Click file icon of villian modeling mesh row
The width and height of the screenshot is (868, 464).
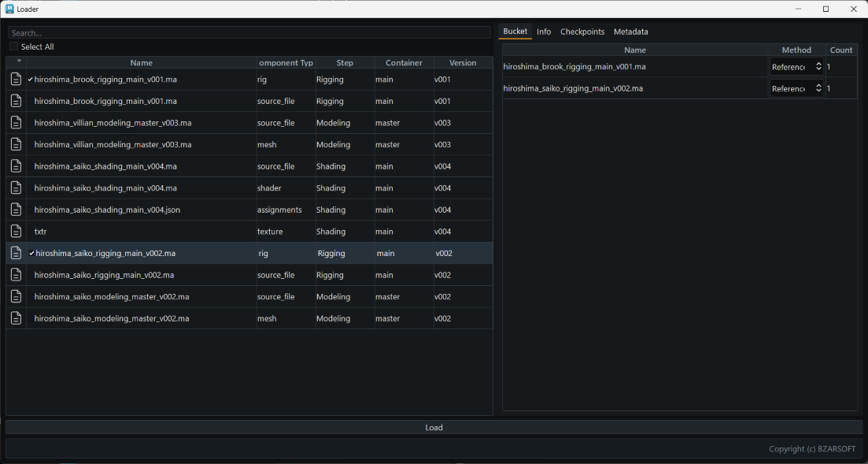pyautogui.click(x=17, y=144)
